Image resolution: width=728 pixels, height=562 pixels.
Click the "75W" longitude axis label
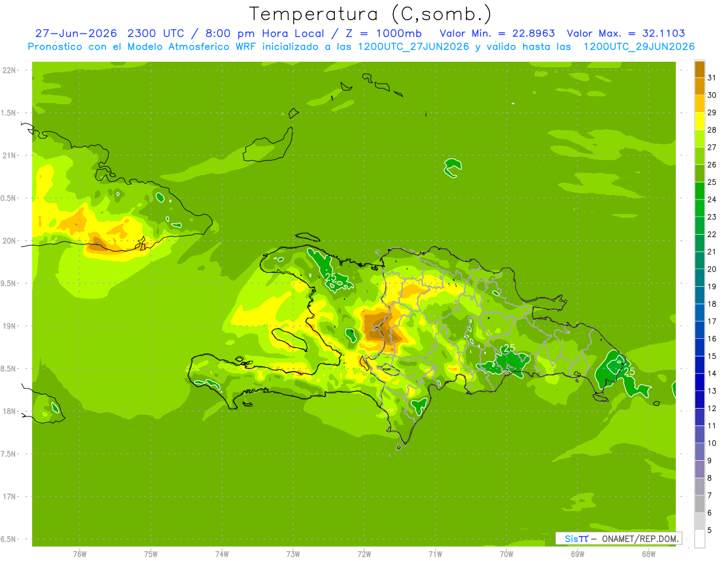151,554
